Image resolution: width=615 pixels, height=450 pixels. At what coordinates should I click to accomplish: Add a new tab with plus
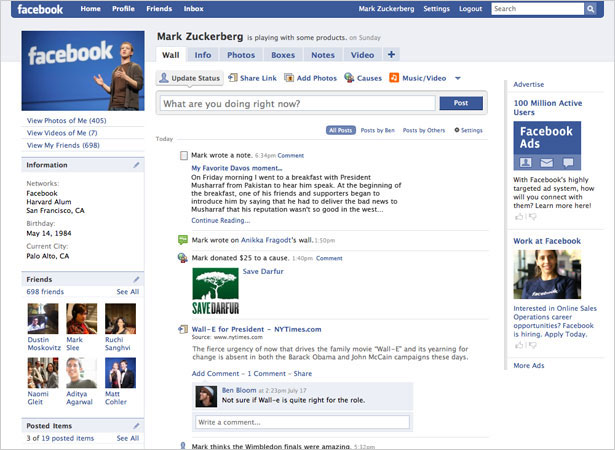[x=391, y=55]
